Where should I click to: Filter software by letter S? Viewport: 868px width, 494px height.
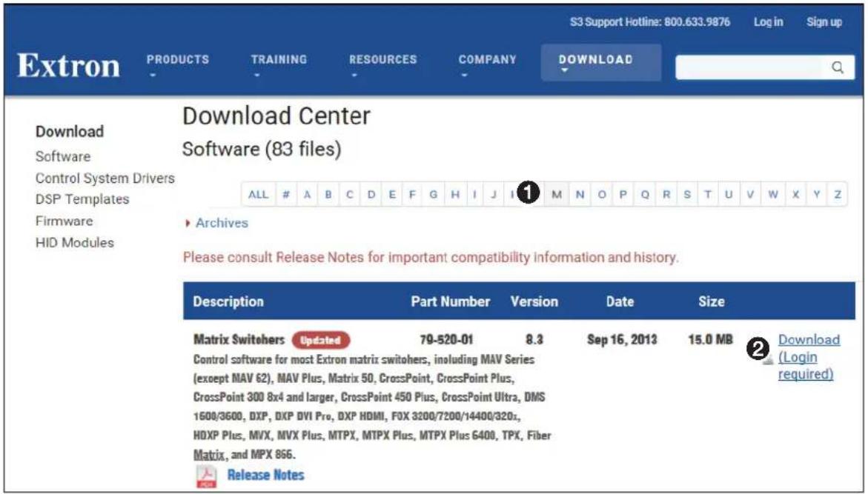pyautogui.click(x=687, y=195)
